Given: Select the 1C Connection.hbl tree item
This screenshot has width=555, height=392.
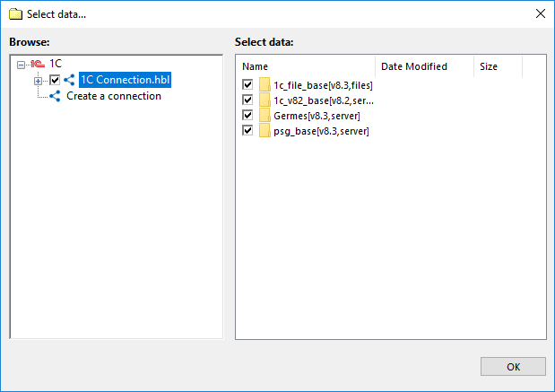Looking at the screenshot, I should coord(125,80).
